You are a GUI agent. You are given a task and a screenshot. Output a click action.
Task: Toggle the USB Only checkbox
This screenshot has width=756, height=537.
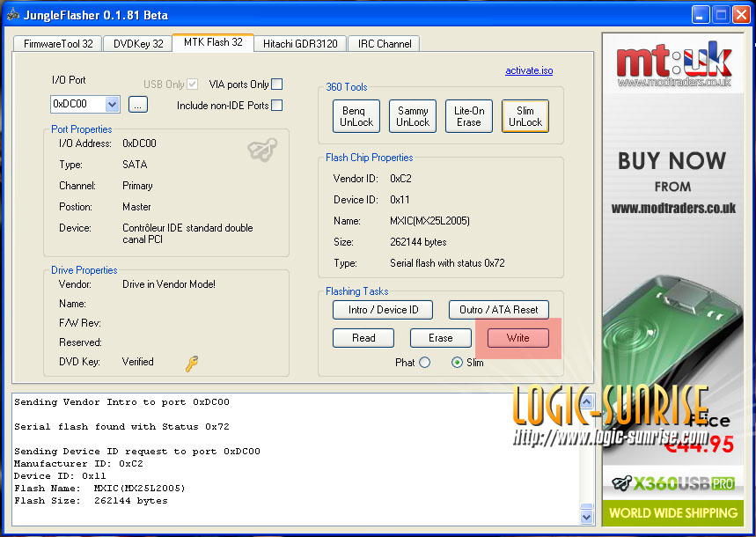pyautogui.click(x=193, y=84)
